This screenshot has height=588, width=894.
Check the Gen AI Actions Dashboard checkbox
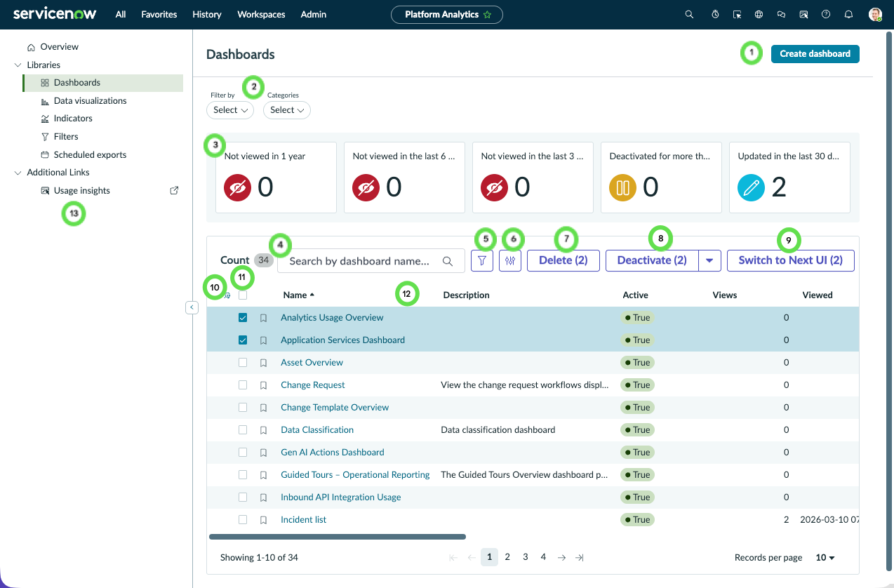[243, 453]
